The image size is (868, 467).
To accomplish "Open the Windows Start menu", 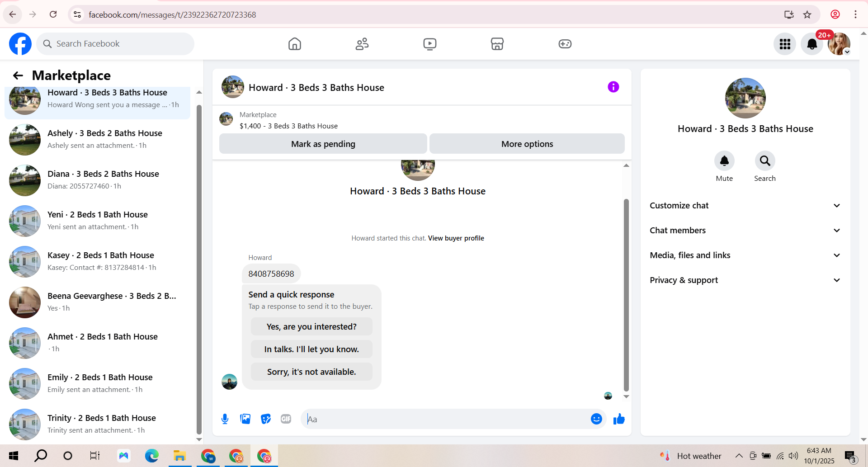I will click(x=14, y=456).
